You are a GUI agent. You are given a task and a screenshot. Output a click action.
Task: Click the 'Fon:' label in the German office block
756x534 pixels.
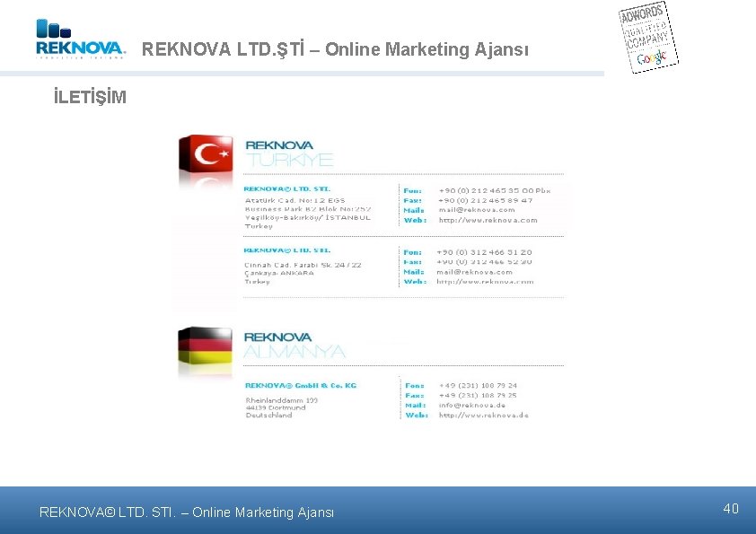point(415,386)
